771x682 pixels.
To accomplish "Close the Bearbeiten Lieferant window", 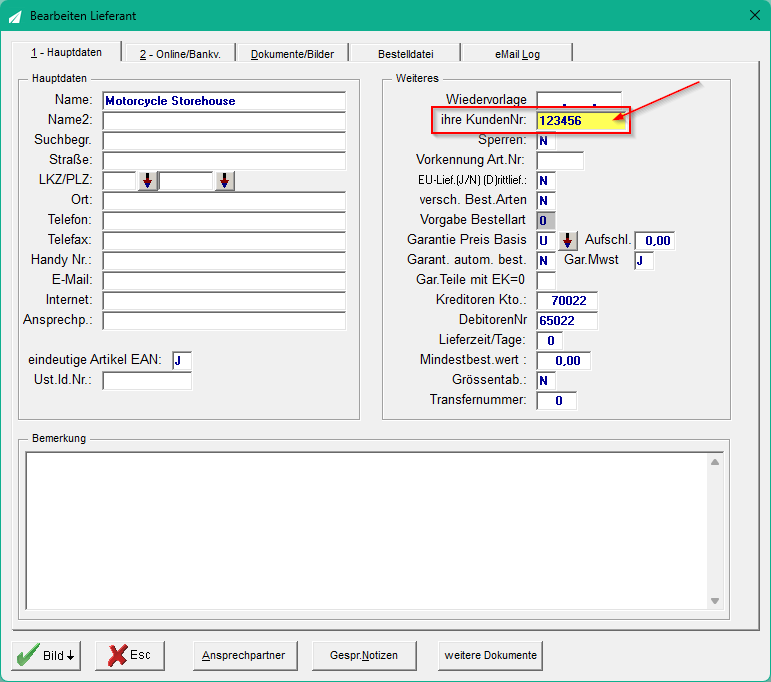I will (x=755, y=15).
